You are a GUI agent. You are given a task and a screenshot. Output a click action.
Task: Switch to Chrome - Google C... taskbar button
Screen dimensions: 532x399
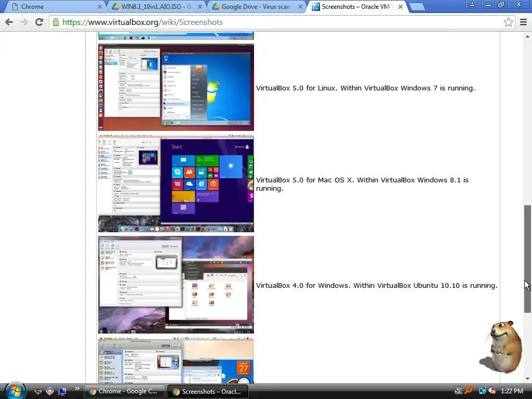click(x=124, y=391)
